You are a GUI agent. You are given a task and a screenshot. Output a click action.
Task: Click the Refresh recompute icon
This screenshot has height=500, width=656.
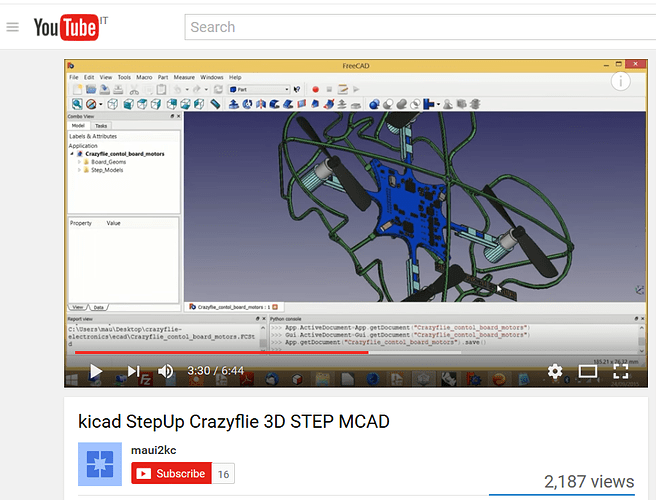click(218, 90)
